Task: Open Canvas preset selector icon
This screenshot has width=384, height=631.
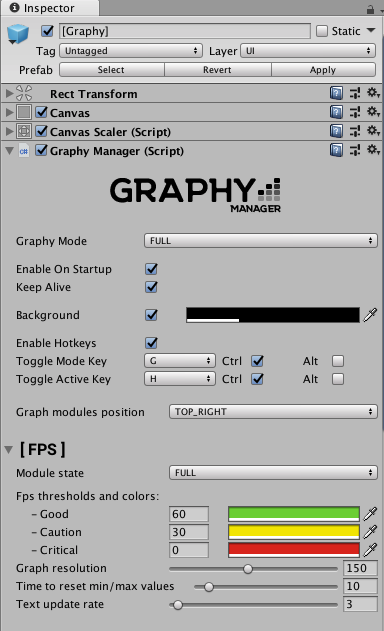Action: [355, 112]
